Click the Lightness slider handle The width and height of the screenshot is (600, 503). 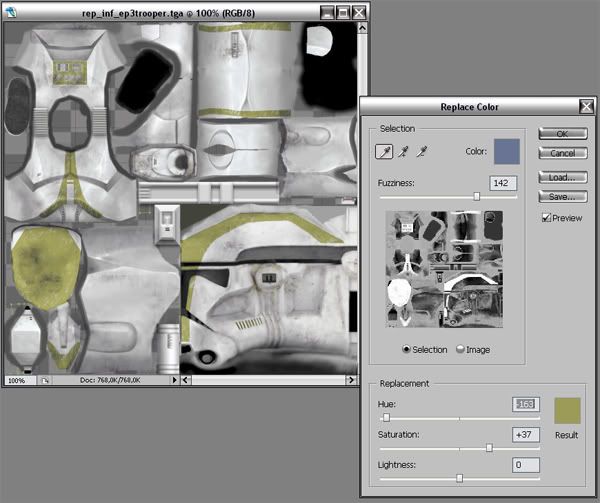460,478
